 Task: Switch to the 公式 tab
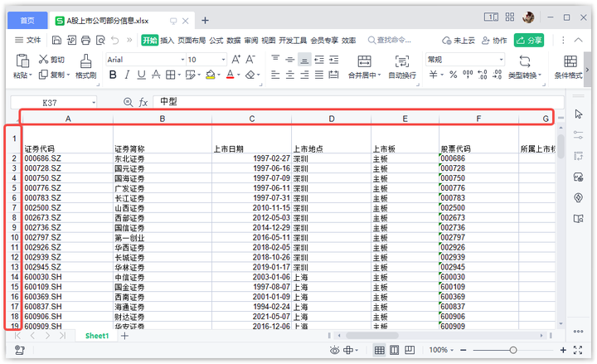[216, 41]
